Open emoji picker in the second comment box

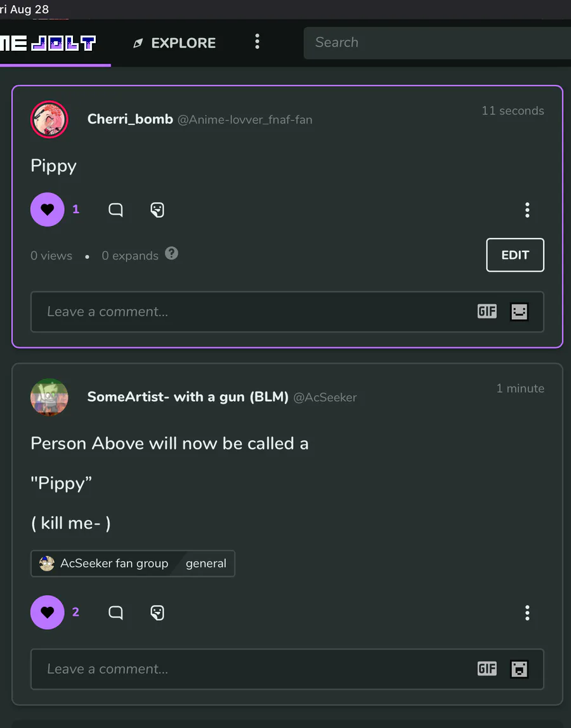pos(520,669)
